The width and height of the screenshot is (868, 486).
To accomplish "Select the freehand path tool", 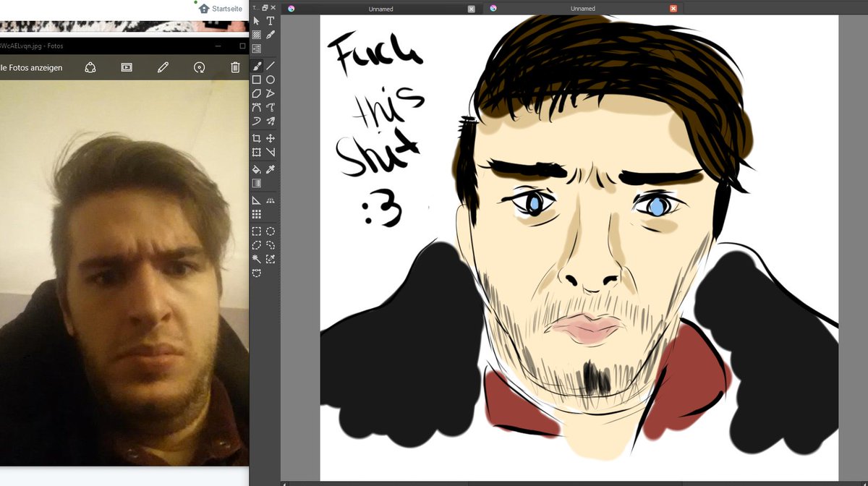I will pyautogui.click(x=271, y=107).
